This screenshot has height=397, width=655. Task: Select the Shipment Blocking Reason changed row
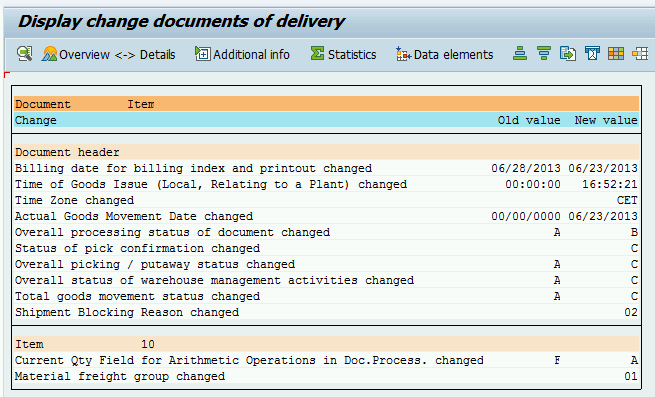[x=326, y=312]
